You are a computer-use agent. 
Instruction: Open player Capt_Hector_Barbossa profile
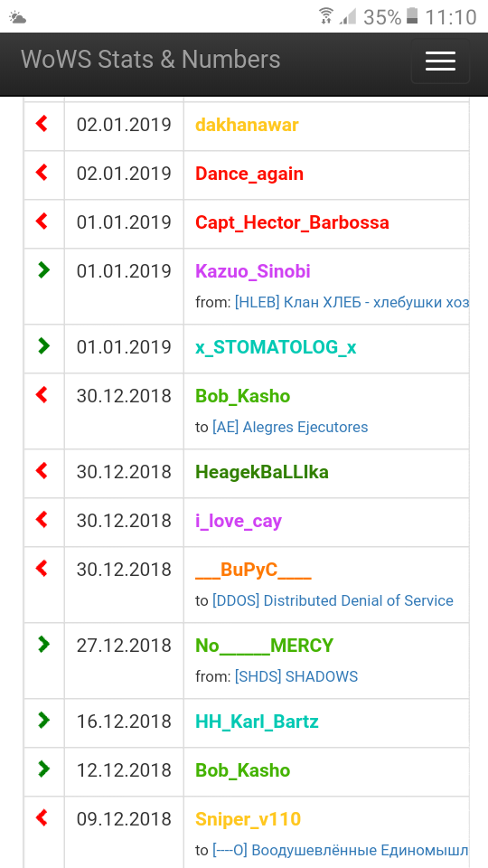pos(292,222)
